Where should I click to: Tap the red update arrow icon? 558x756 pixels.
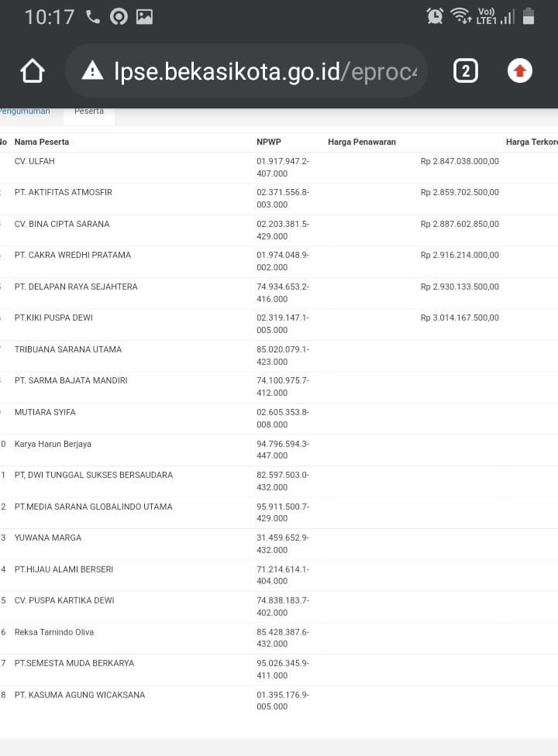pyautogui.click(x=520, y=71)
